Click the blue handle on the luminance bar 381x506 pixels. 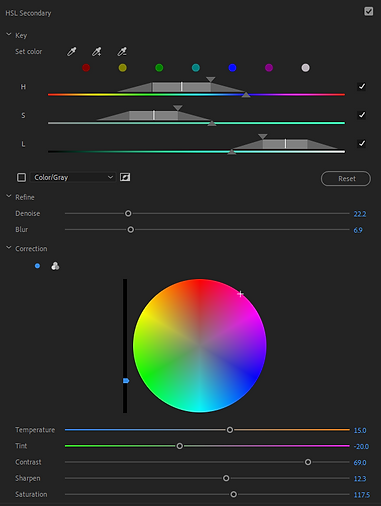[126, 381]
